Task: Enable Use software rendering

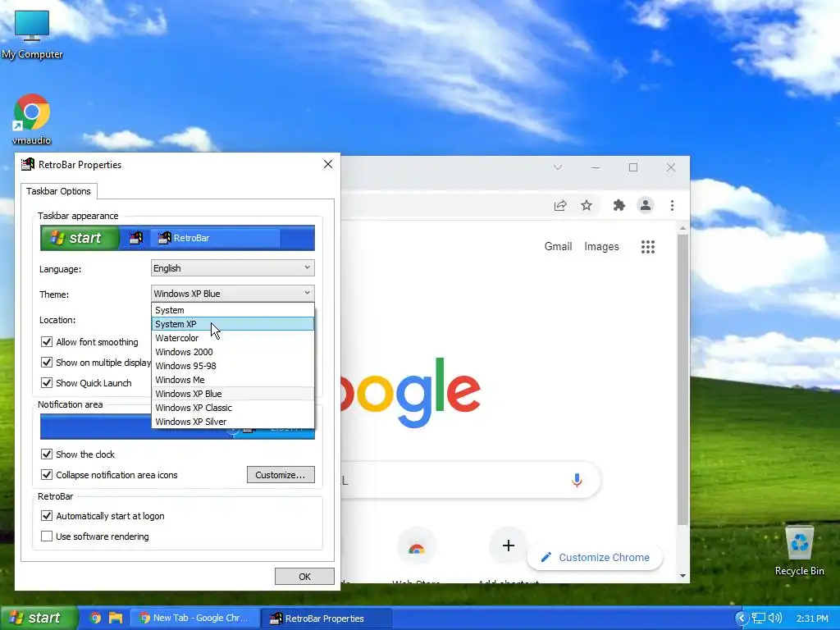Action: tap(47, 536)
